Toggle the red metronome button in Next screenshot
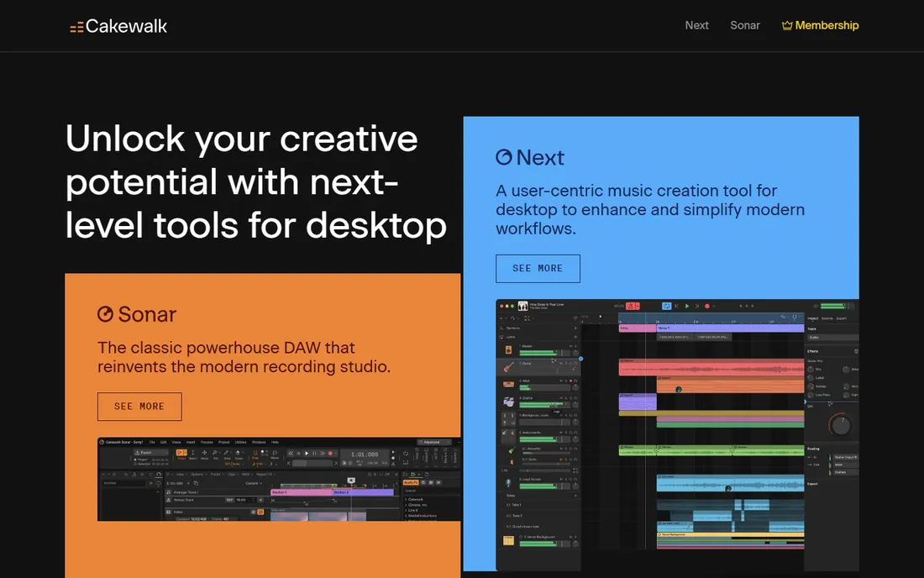Screen dimensions: 924x578 631,307
